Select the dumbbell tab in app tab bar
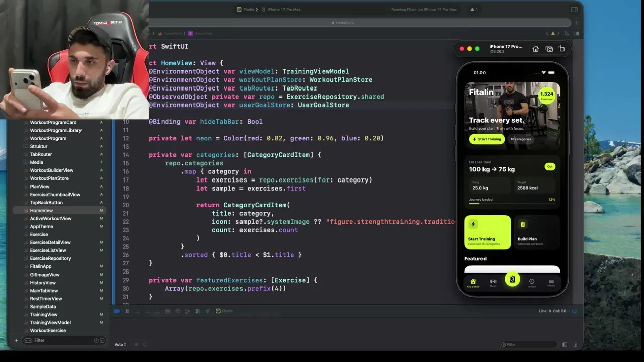The width and height of the screenshot is (644, 362). pos(493,283)
